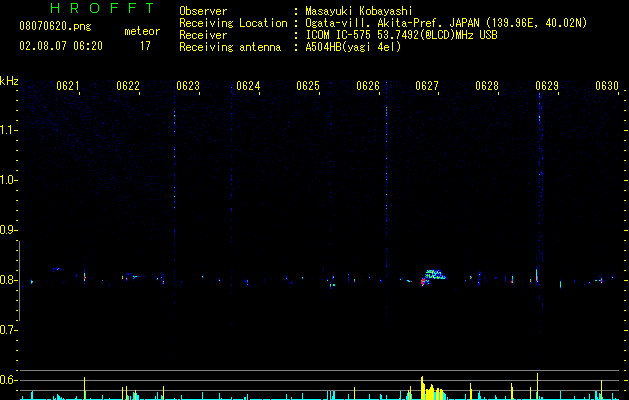629x400 pixels.
Task: Click the date stamp 02.08.07 06:20
Action: [61, 46]
